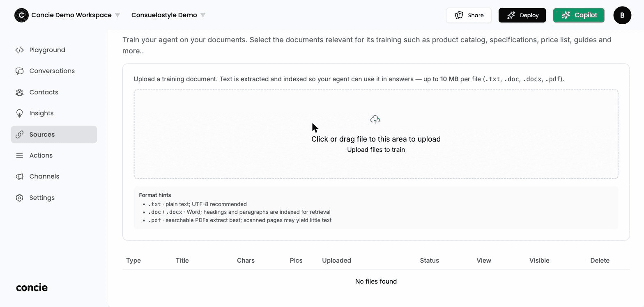Viewport: 644px width, 307px height.
Task: Click the .doc / .docx Word hint line
Action: 239,212
